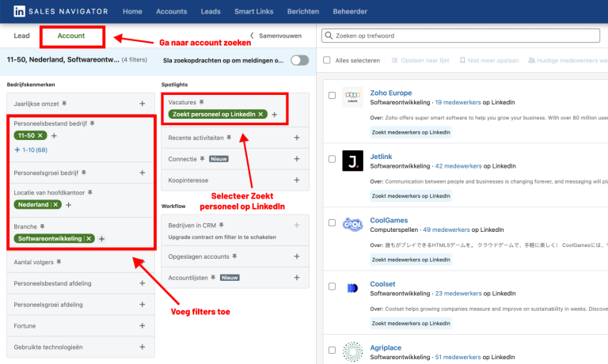
Task: Open Smart Links in the navigation bar
Action: (x=253, y=12)
